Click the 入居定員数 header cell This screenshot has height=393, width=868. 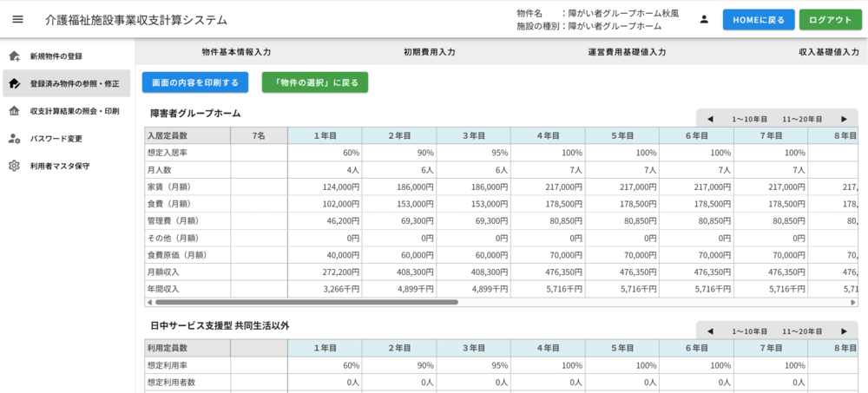point(187,135)
